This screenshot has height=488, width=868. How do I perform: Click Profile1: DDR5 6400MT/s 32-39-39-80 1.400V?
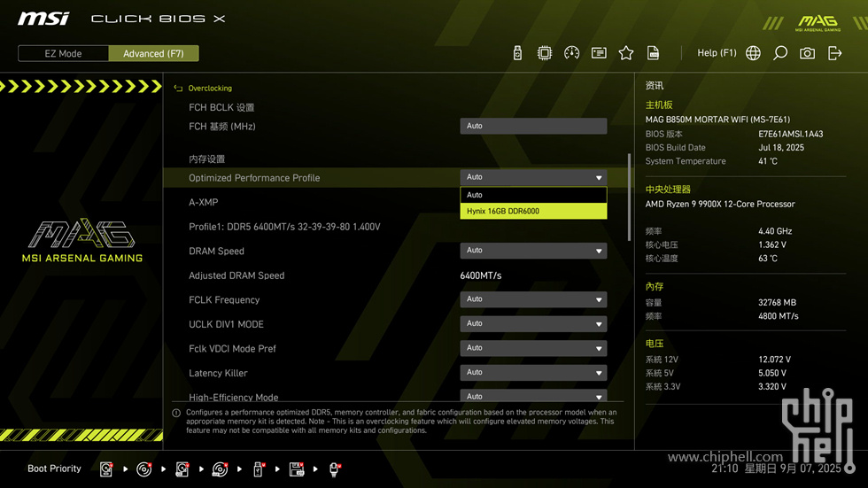[284, 227]
